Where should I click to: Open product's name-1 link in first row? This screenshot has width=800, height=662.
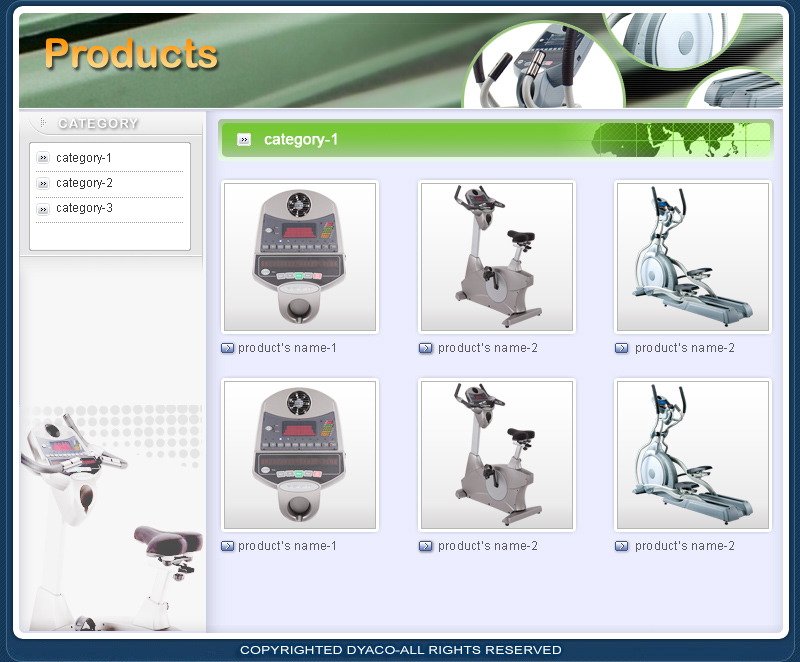pyautogui.click(x=287, y=348)
